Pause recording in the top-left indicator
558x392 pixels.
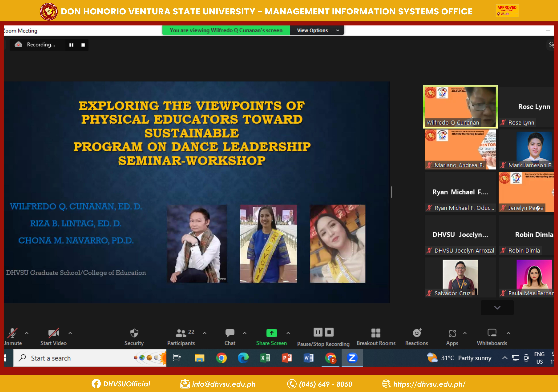point(71,45)
